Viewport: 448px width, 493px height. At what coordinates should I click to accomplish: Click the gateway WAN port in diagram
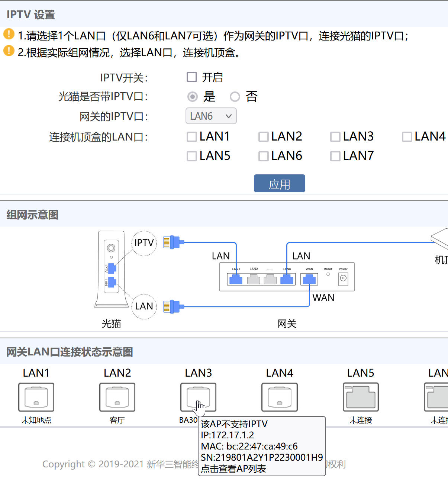click(309, 279)
